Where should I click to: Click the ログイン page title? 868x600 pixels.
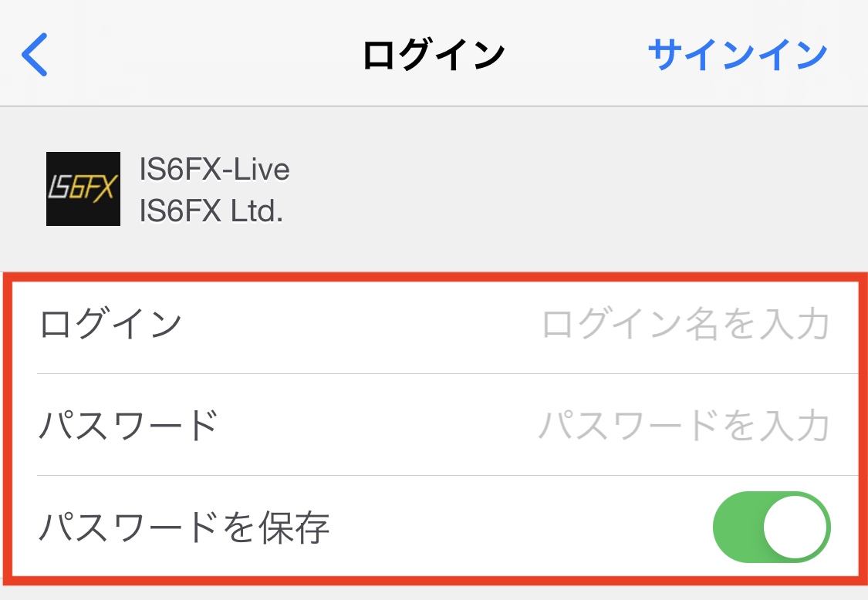tap(434, 55)
